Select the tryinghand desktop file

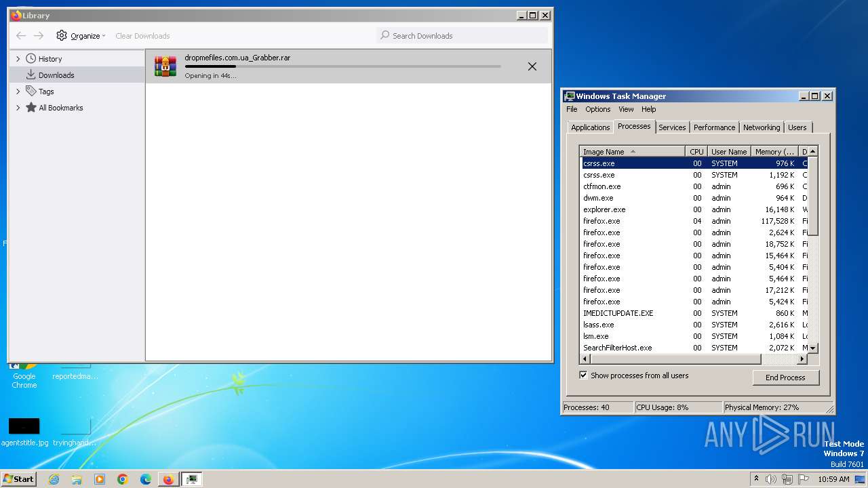click(x=75, y=431)
